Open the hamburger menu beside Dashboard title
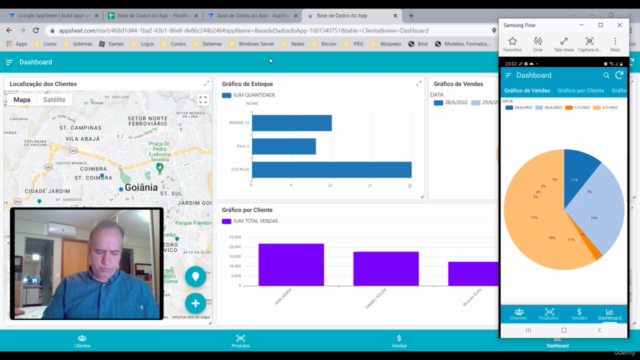Image resolution: width=640 pixels, height=360 pixels. tap(9, 62)
